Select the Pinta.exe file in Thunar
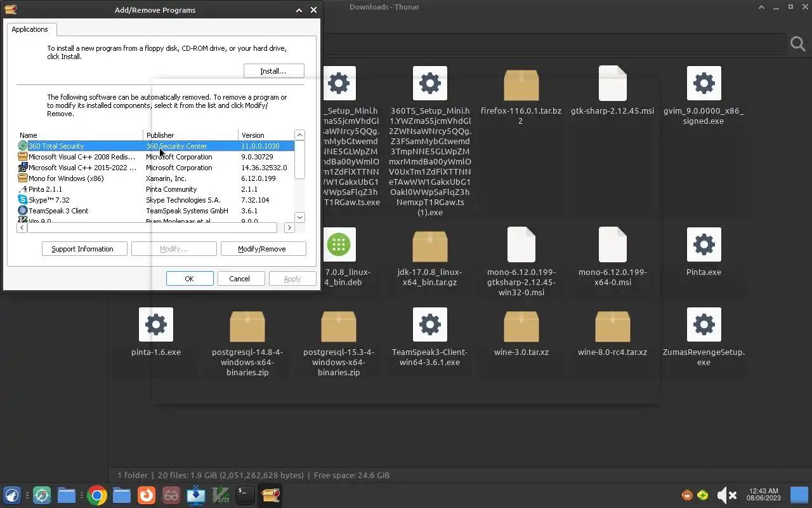 coord(704,244)
